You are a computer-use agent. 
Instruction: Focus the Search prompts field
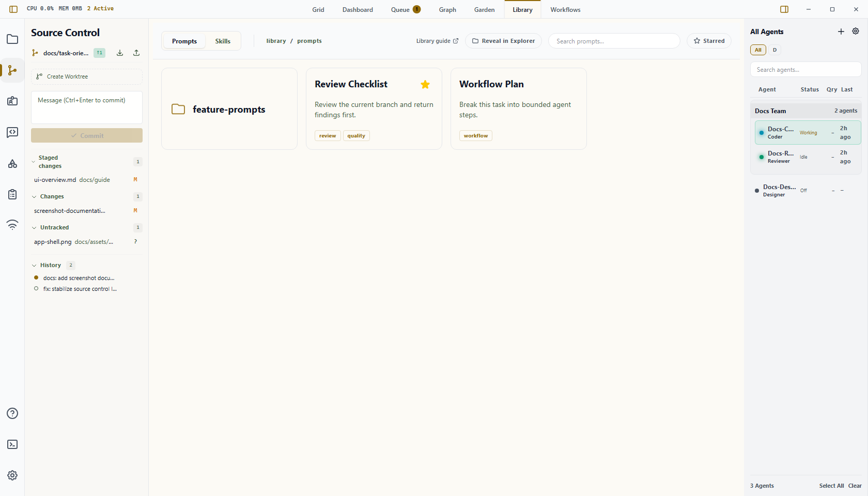(614, 41)
